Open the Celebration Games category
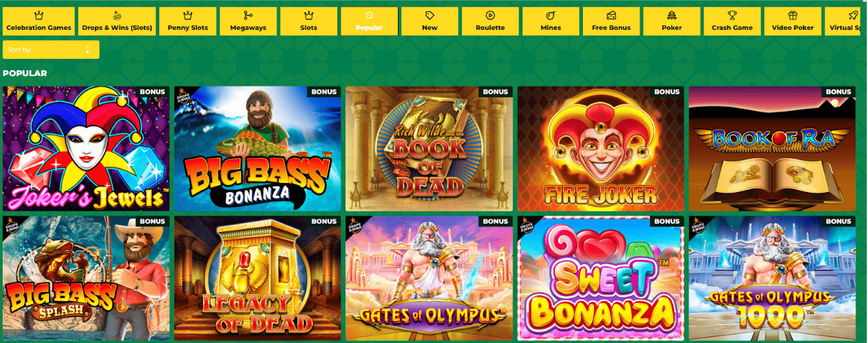 tap(38, 21)
